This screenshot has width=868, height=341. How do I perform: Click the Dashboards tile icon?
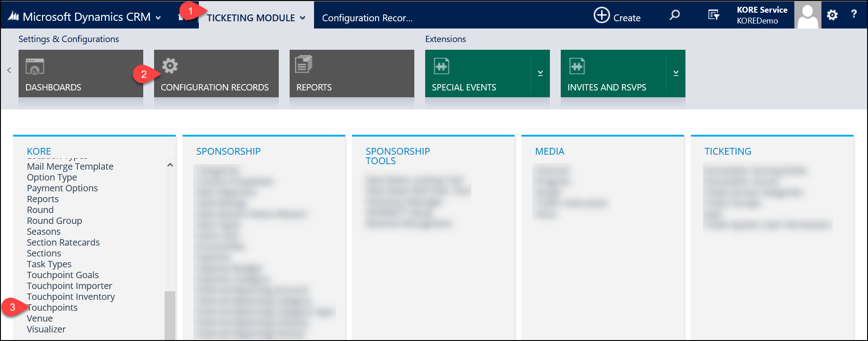[35, 66]
